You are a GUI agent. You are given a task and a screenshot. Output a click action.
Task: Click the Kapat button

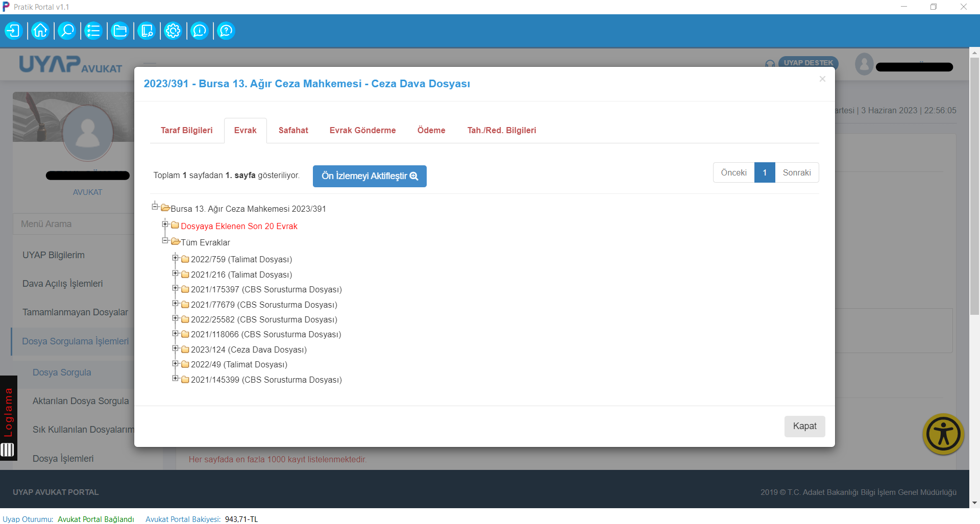[x=804, y=426]
